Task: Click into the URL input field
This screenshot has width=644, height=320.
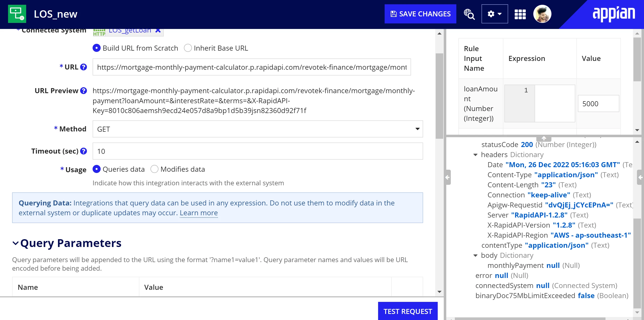Action: click(252, 67)
